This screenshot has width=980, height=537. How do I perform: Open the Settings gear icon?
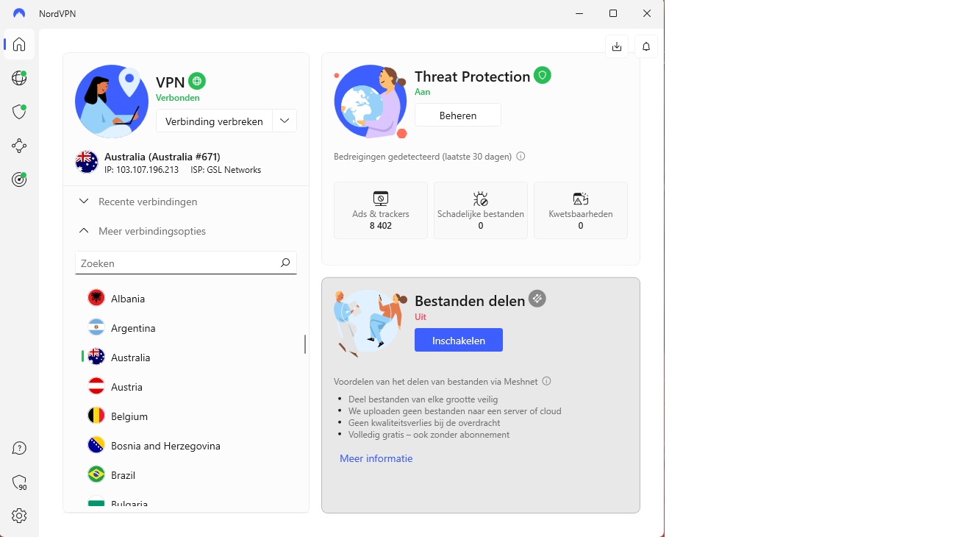pyautogui.click(x=19, y=516)
